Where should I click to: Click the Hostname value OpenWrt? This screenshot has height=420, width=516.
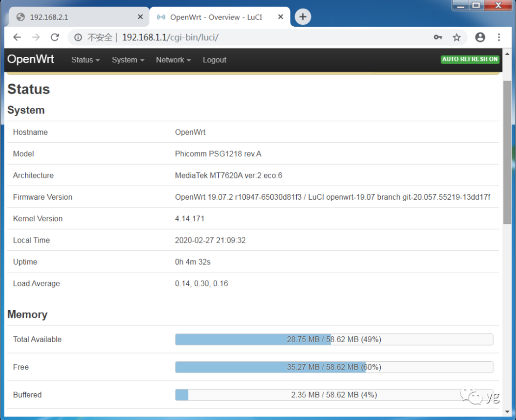pos(190,132)
